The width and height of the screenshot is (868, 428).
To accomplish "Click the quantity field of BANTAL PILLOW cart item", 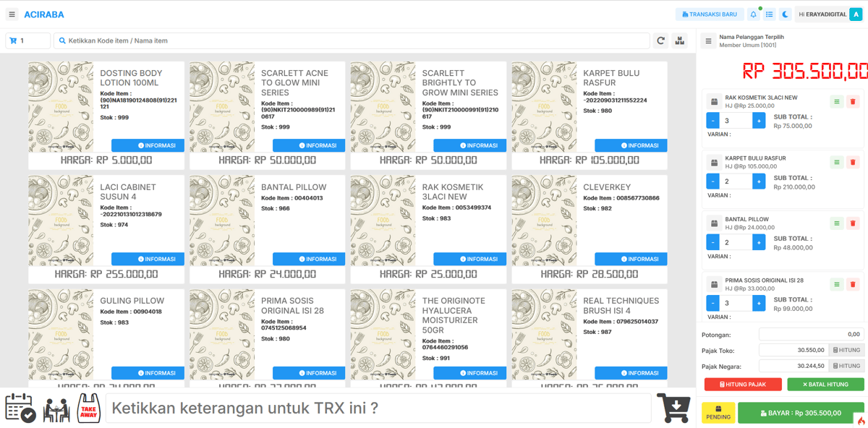I will tap(736, 242).
